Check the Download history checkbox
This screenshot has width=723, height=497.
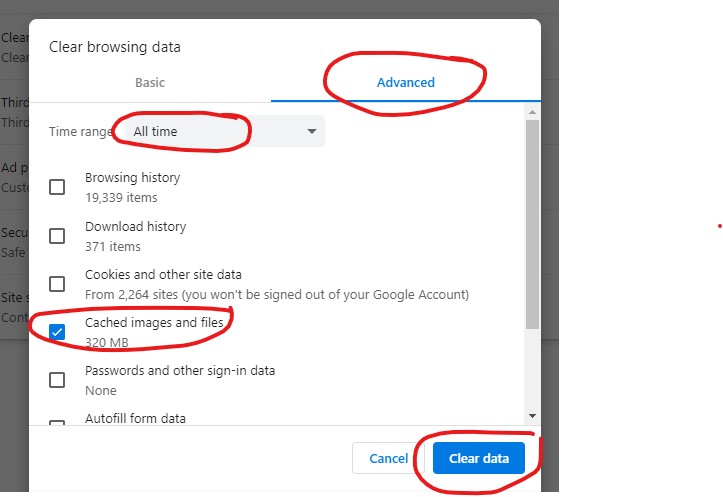pyautogui.click(x=57, y=236)
